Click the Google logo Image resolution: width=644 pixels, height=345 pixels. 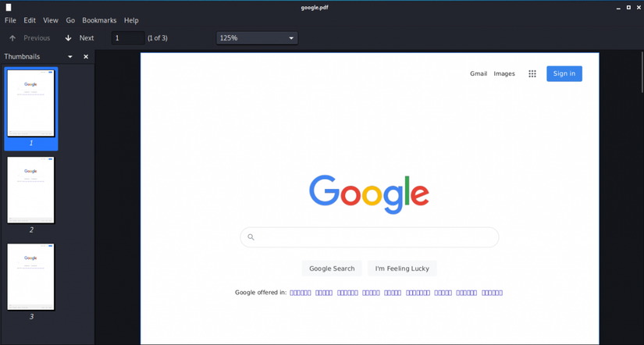point(369,194)
